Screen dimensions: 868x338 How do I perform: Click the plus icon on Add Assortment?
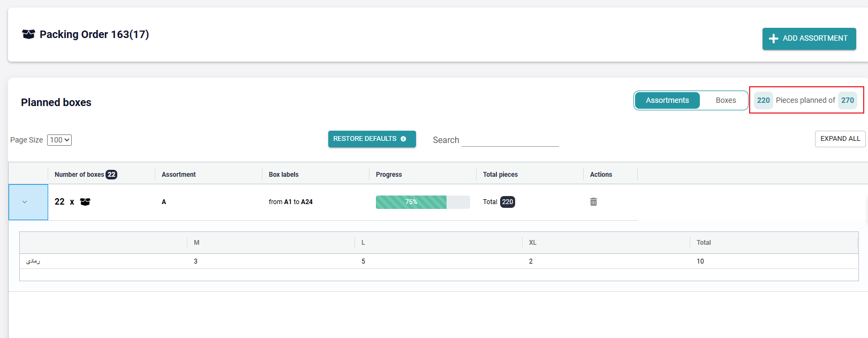(773, 39)
